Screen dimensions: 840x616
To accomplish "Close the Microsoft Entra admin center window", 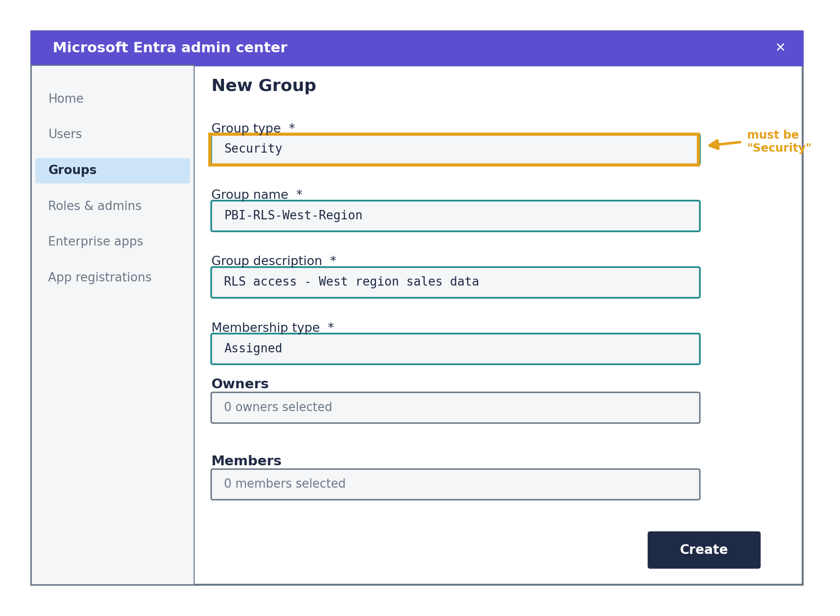I will coord(780,48).
